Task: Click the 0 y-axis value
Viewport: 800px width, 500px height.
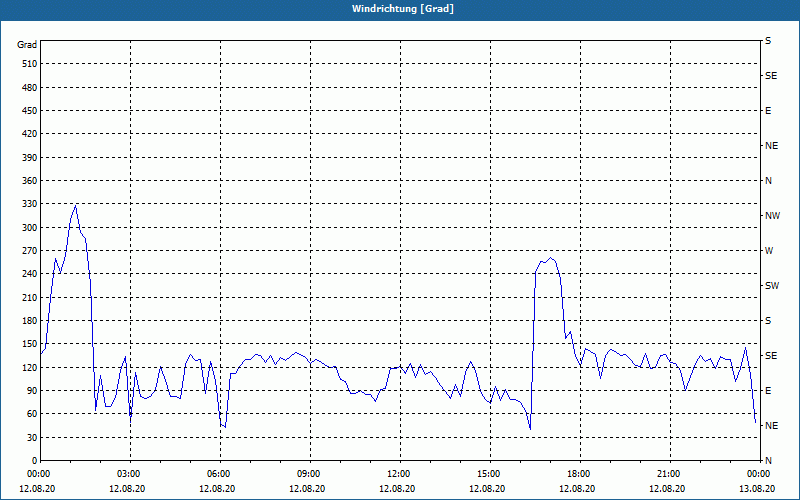Action: (x=35, y=461)
